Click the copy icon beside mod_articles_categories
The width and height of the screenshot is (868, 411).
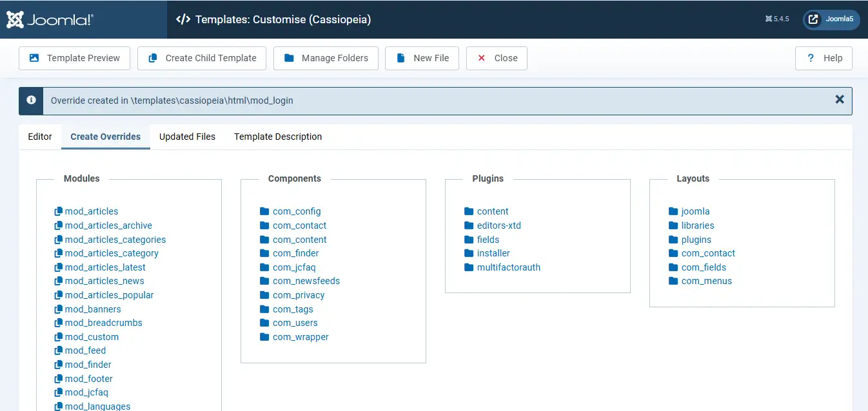59,240
